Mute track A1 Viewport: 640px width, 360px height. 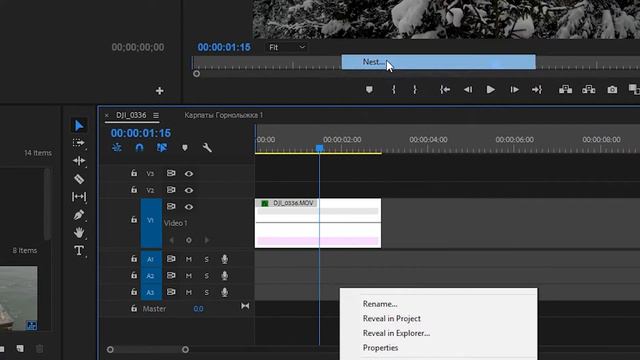(x=189, y=259)
